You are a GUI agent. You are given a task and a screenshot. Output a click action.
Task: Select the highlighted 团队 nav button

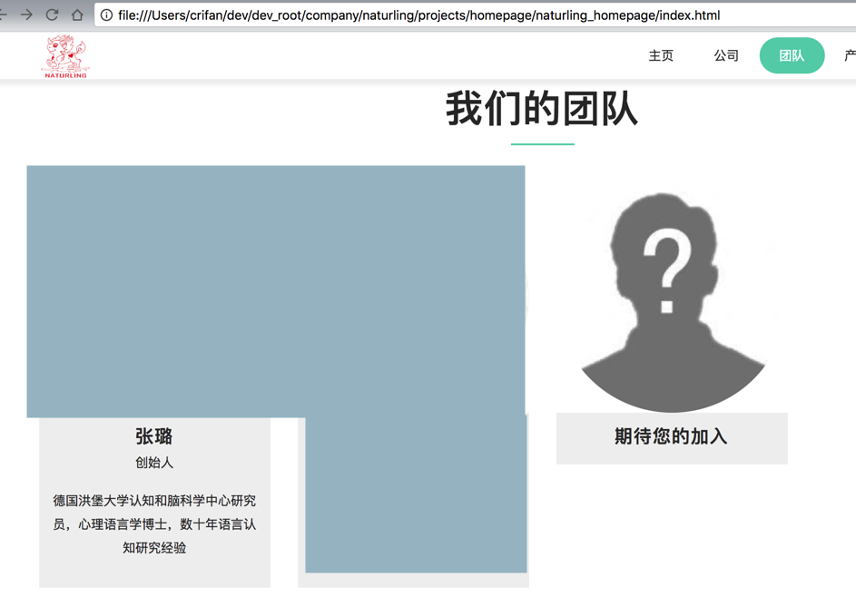click(792, 55)
